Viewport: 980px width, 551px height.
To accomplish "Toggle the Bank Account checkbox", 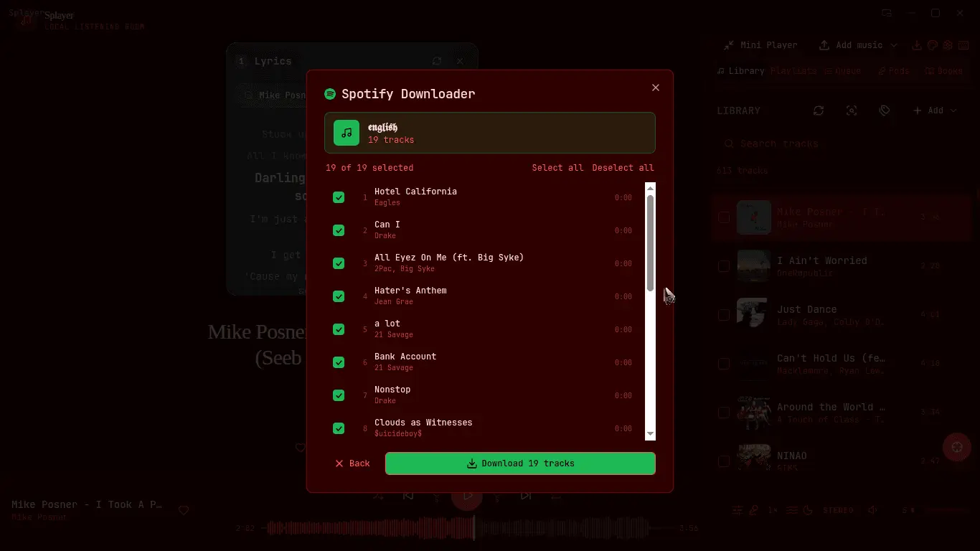I will [x=339, y=362].
